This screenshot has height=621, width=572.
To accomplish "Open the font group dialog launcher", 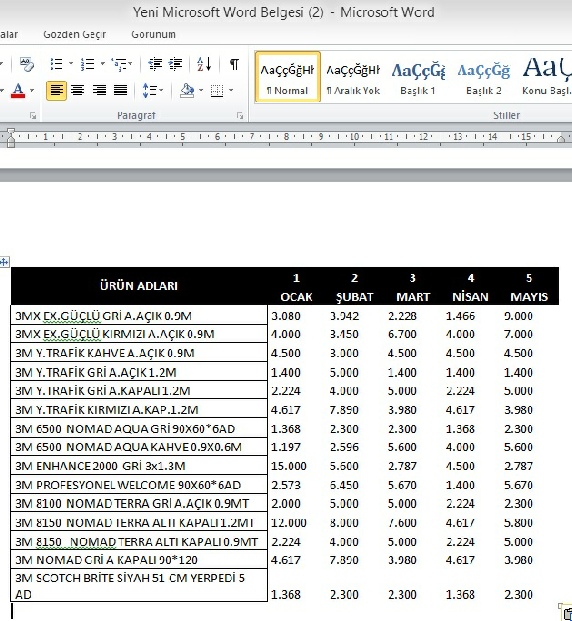I will pos(33,115).
